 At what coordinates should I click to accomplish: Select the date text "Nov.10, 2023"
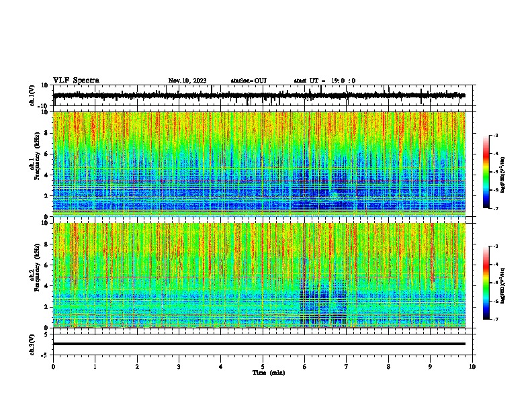(x=187, y=81)
